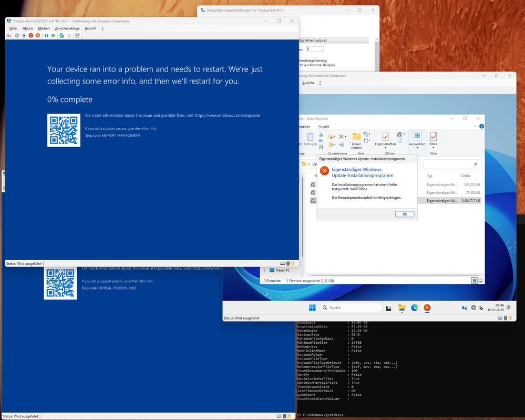Select the file sized 3.484.717 KB
Screen dimensions: 525x420
[x=396, y=201]
